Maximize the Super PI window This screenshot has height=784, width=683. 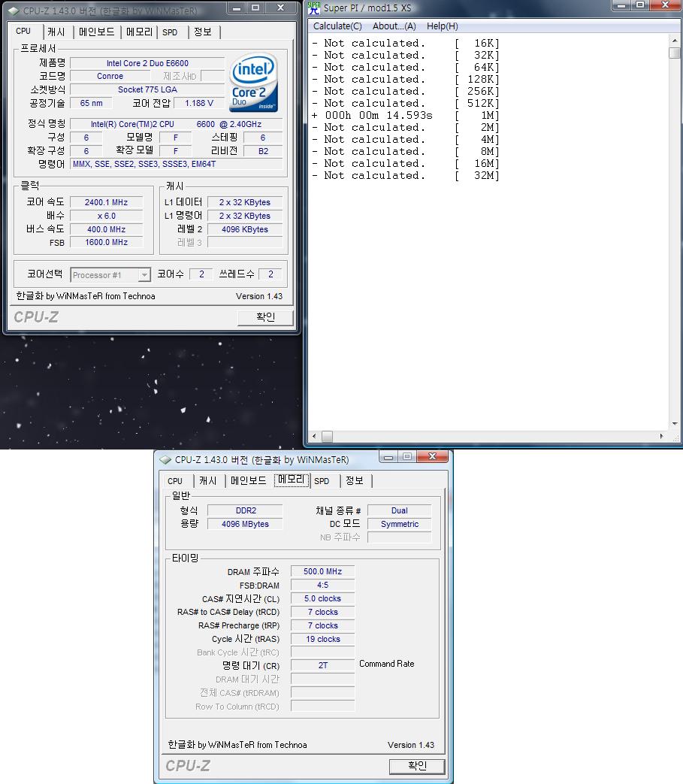(x=639, y=5)
